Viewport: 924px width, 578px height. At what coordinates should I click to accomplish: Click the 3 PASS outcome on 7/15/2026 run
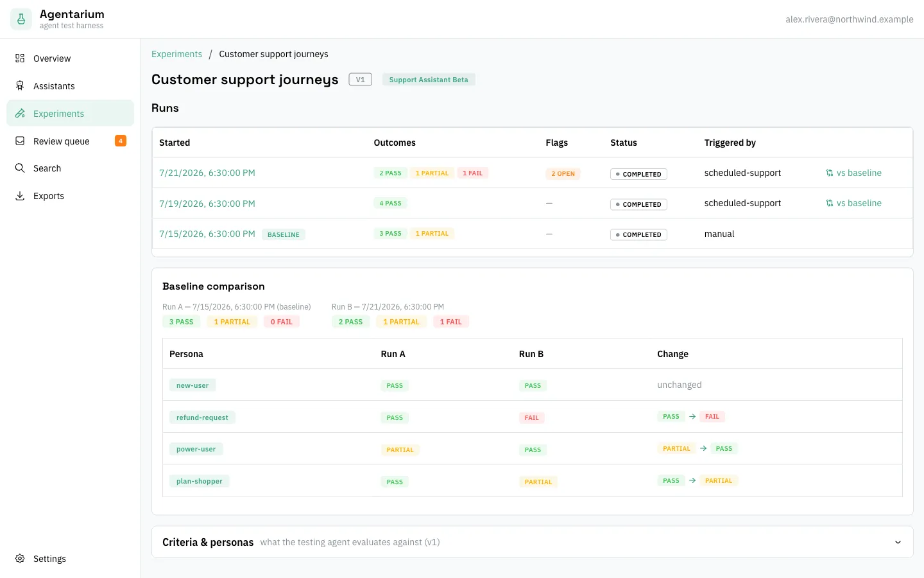click(x=390, y=233)
